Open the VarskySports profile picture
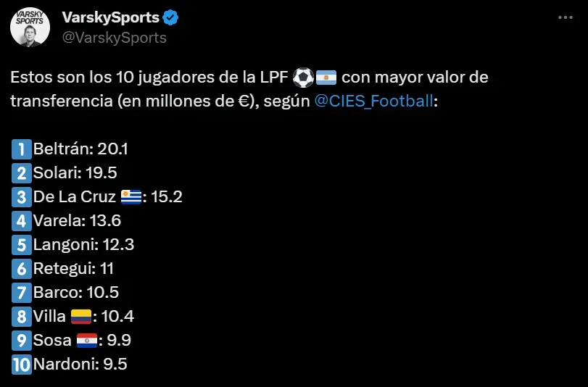The image size is (588, 387). click(x=30, y=28)
